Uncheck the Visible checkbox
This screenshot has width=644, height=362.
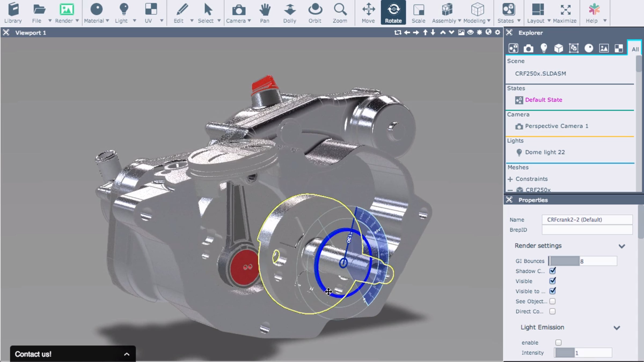point(552,281)
